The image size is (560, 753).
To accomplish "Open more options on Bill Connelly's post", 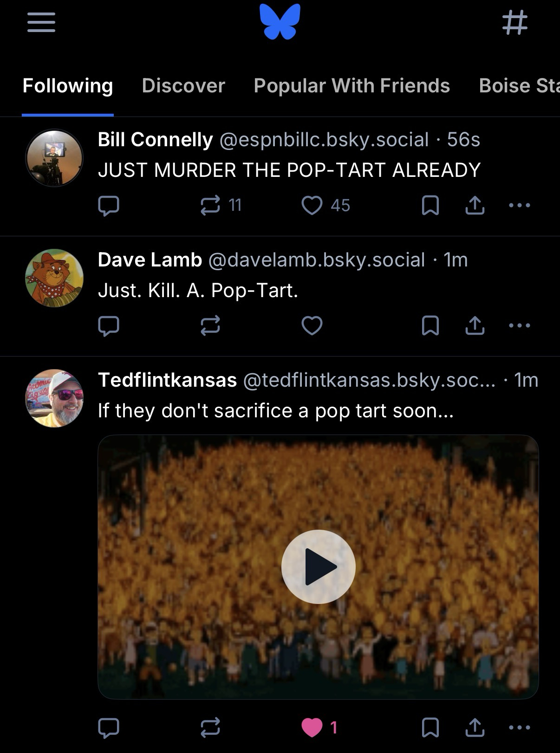I will (x=519, y=205).
